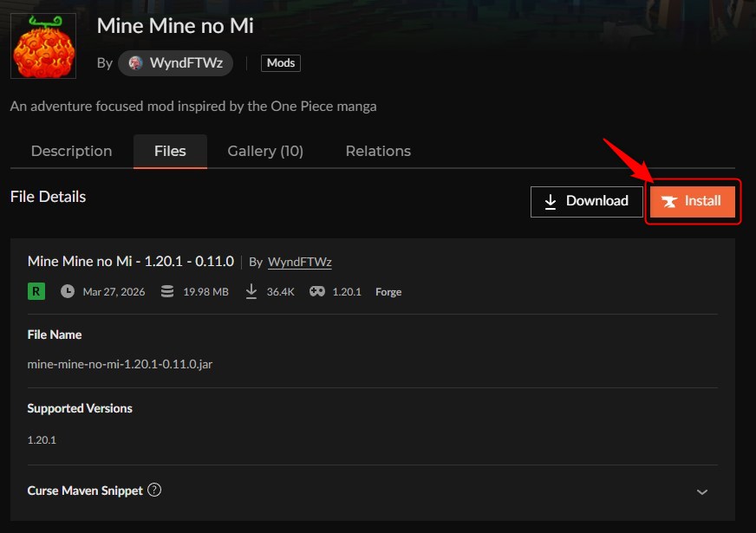
Task: Click file title Mine Mine no Mi - 1.20.1 - 0.11.0
Action: [x=131, y=262]
